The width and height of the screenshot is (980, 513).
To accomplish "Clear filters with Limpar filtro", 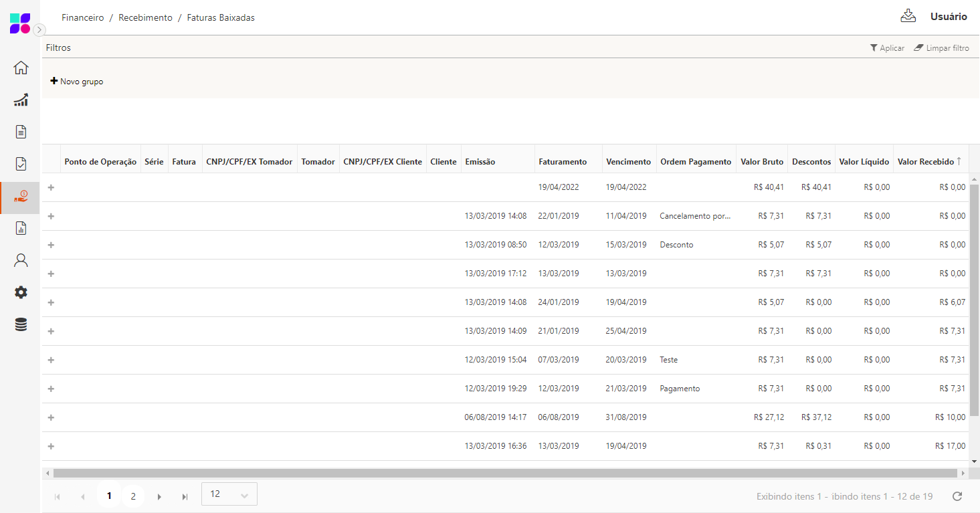I will pos(941,48).
